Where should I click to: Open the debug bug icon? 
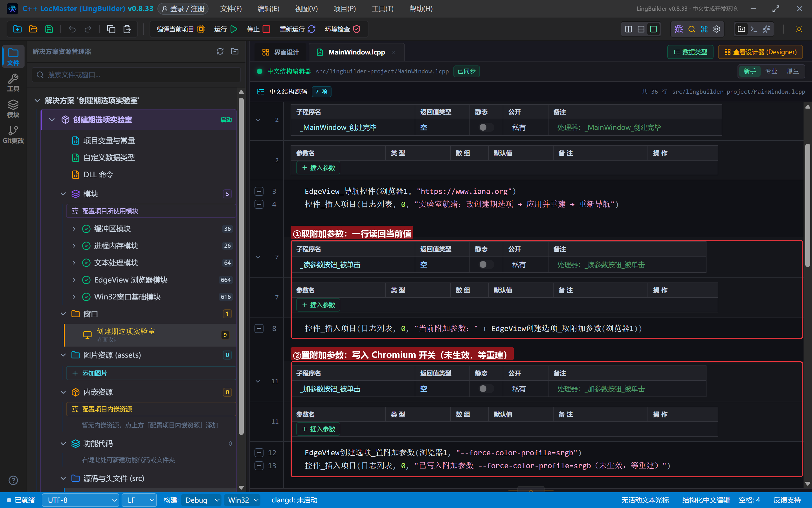pos(679,29)
